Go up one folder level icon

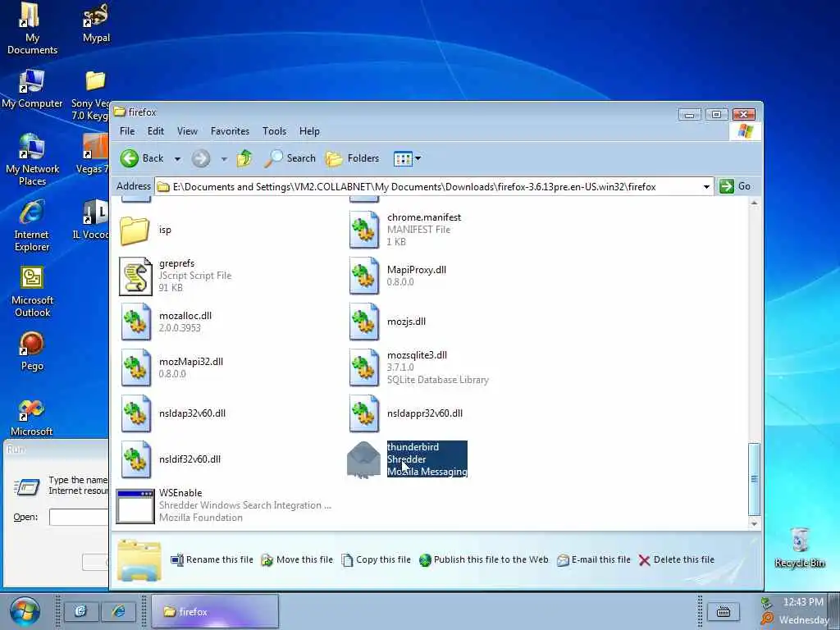tap(244, 158)
